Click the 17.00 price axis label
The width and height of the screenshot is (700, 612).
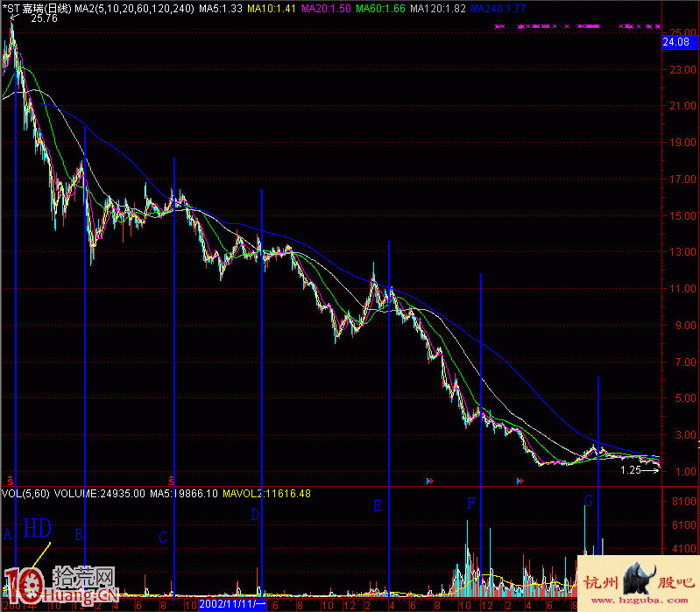click(683, 179)
